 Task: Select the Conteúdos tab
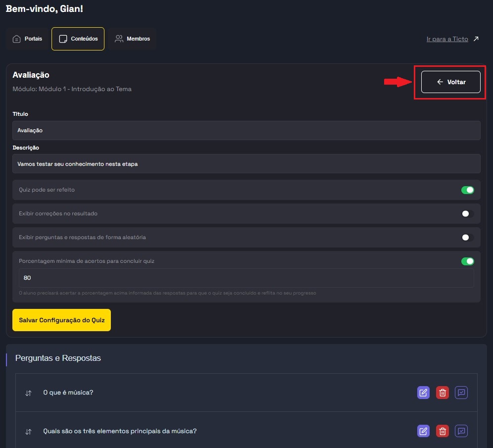(78, 39)
